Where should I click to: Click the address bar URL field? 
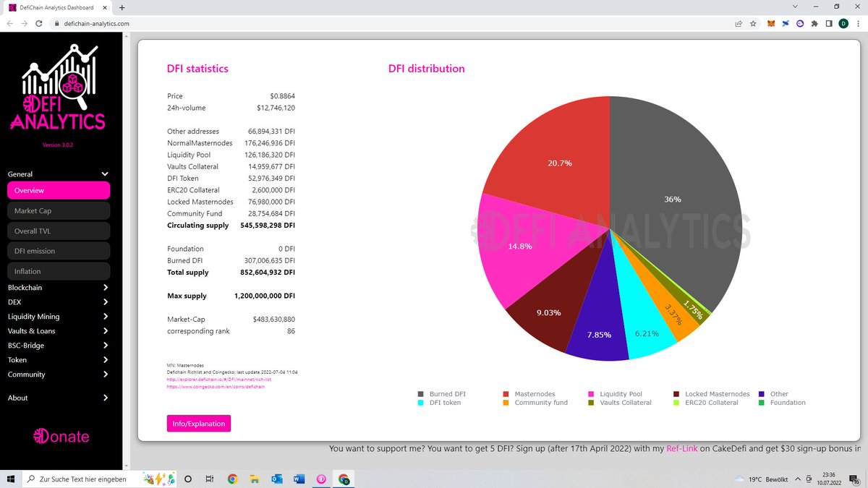(391, 23)
